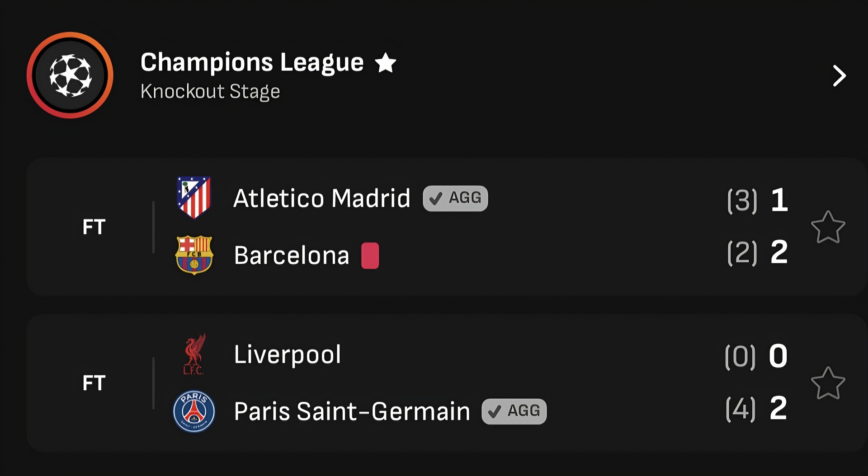Click the AGG badge next to Atletico Madrid
The image size is (868, 476).
[x=455, y=198]
